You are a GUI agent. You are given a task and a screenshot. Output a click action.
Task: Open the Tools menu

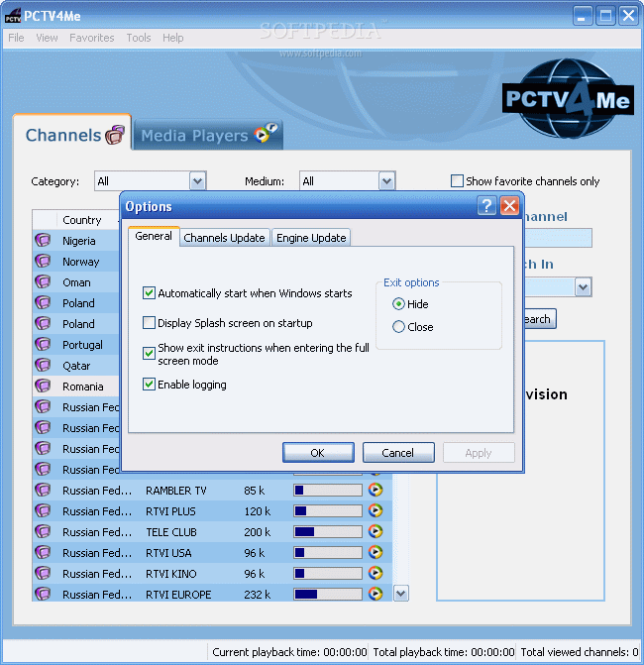tap(139, 38)
